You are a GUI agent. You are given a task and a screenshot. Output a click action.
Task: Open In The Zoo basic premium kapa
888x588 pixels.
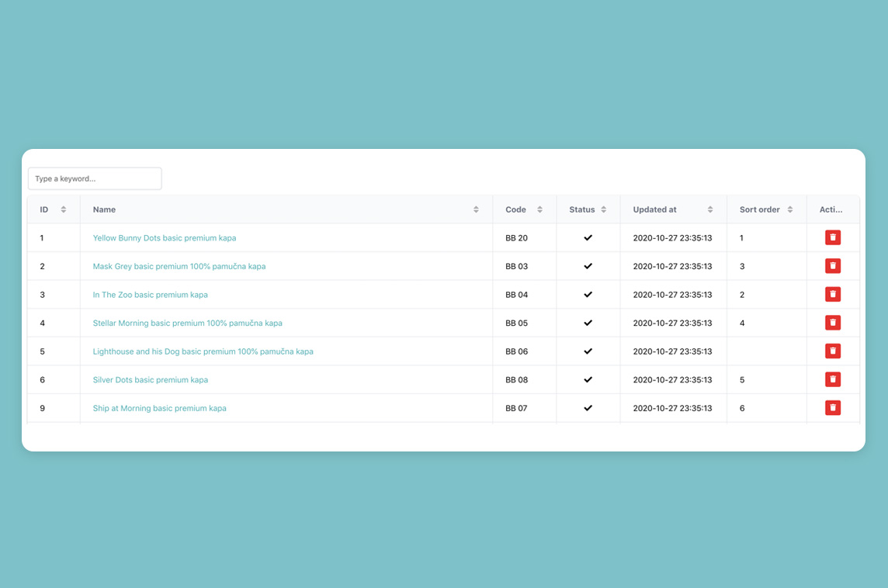coord(150,294)
